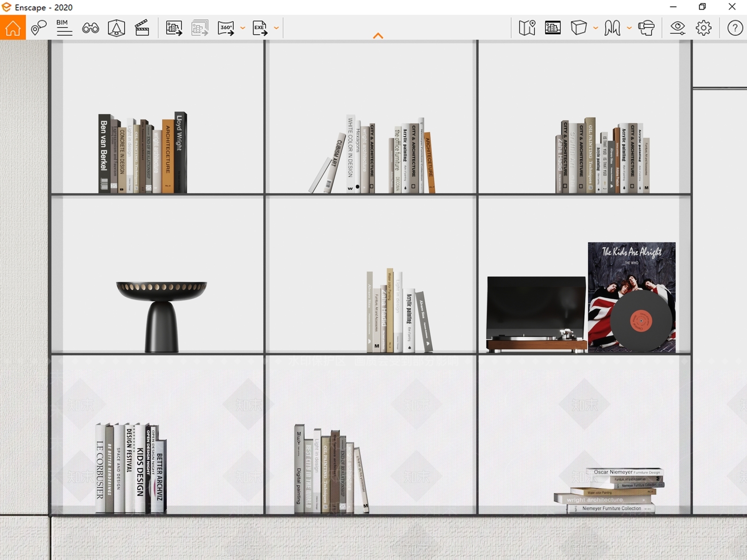The width and height of the screenshot is (747, 560).
Task: Click the Batch rendering icon
Action: click(199, 28)
